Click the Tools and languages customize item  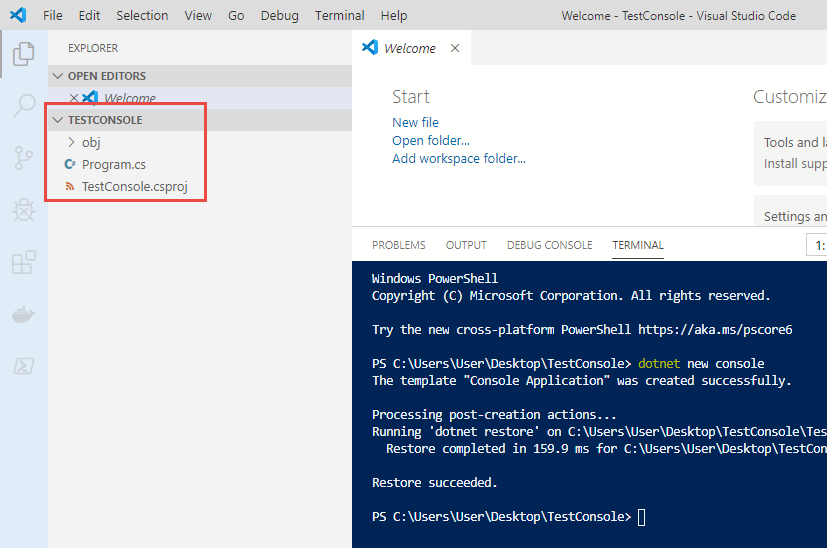(x=791, y=153)
